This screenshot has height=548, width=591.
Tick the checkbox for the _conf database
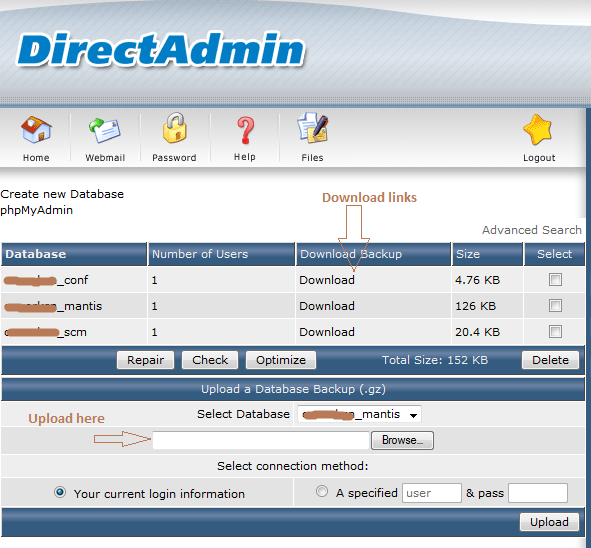click(x=555, y=280)
